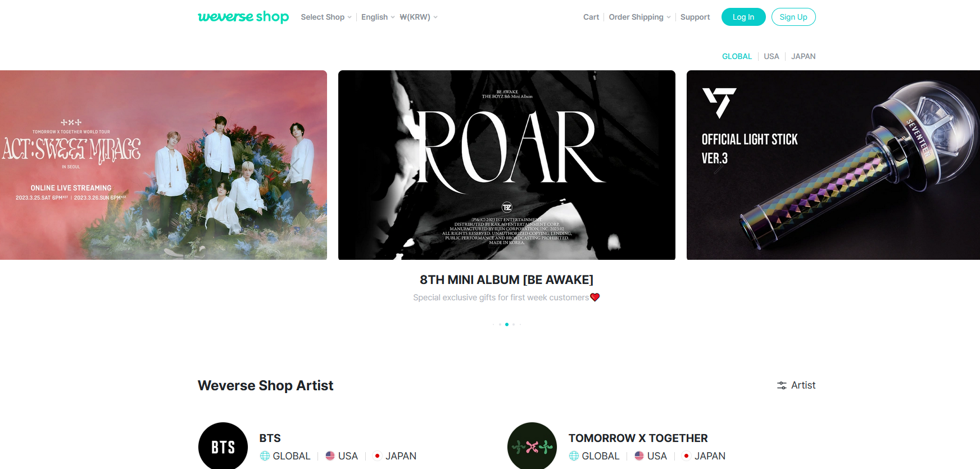Open Tomorrow X Together round logo

tap(532, 446)
